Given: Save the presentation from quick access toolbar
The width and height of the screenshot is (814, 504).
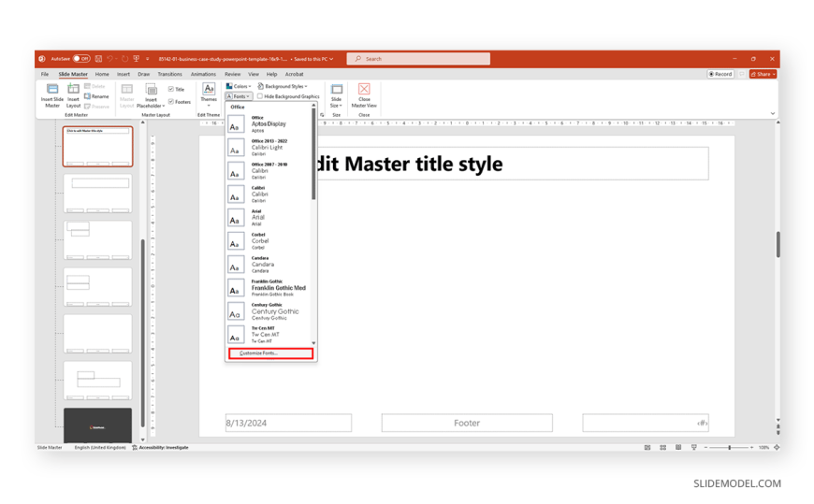Looking at the screenshot, I should pos(98,59).
